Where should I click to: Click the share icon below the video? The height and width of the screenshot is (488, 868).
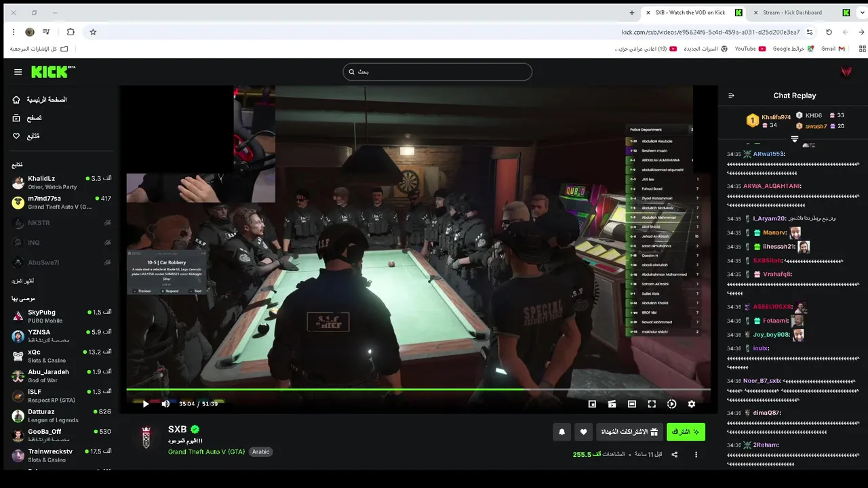(x=674, y=454)
